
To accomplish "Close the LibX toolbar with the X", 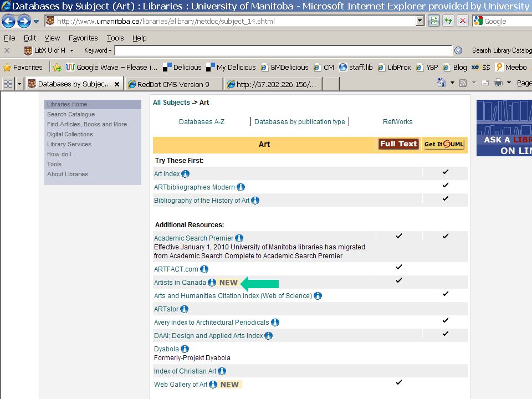I will click(x=7, y=50).
